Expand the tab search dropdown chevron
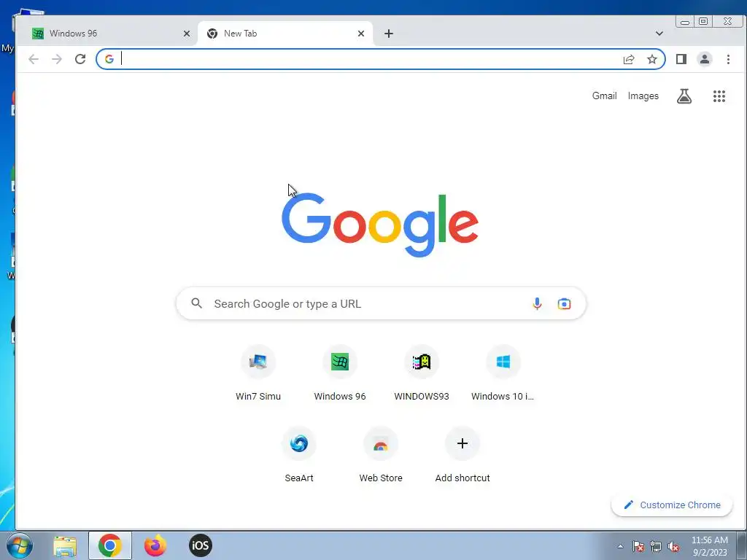This screenshot has height=560, width=747. (x=659, y=34)
